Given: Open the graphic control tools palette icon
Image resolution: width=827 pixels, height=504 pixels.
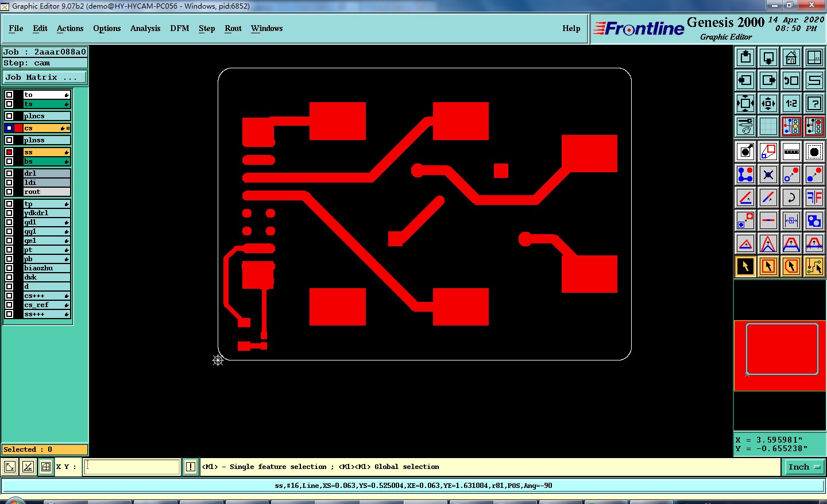Looking at the screenshot, I should tap(745, 126).
